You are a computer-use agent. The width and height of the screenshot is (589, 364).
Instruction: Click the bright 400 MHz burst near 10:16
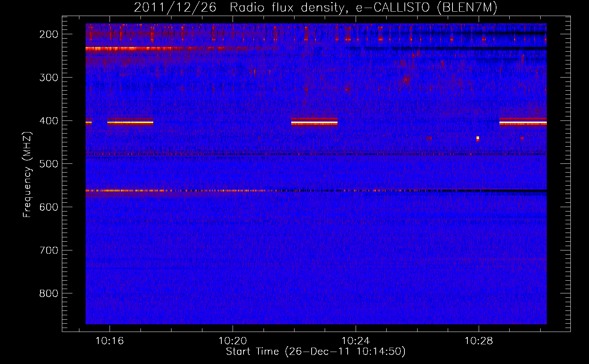130,122
